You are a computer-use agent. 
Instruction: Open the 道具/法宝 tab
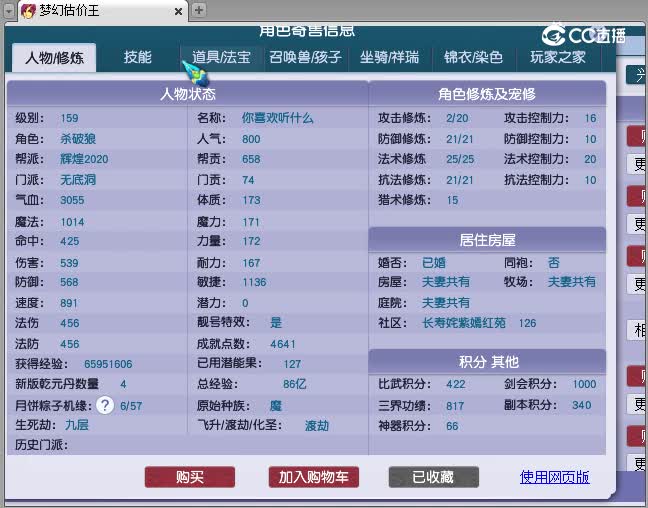coord(221,57)
